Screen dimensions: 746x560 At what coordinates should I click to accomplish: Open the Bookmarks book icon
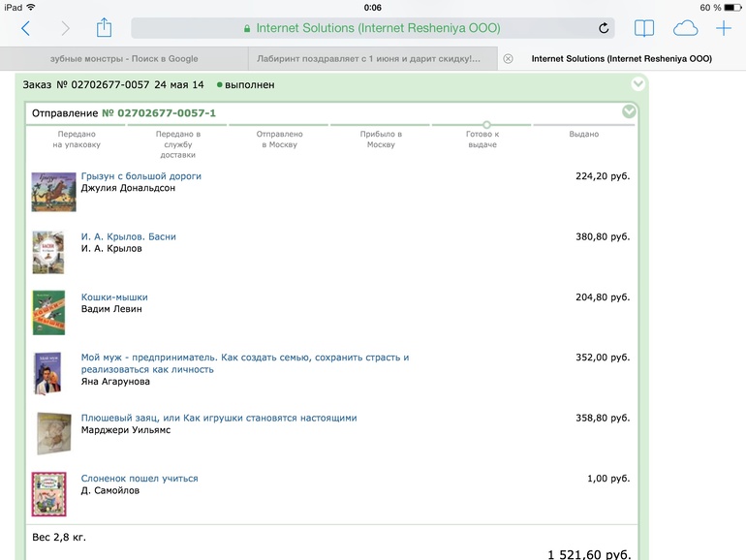point(644,29)
